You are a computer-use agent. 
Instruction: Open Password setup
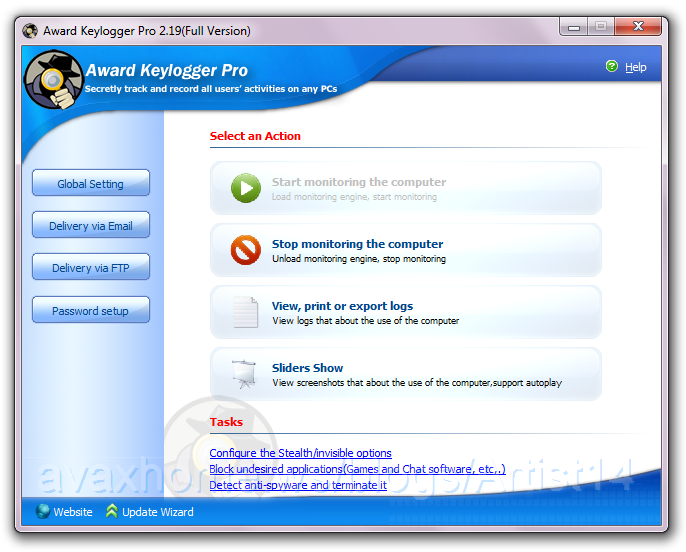(91, 310)
